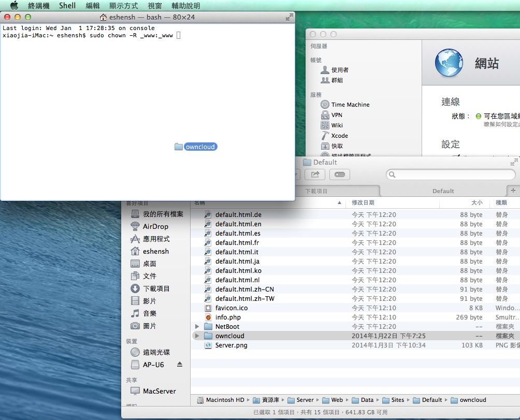Switch to the 下載項目 tab
Screen dimensions: 520x420
pyautogui.click(x=316, y=191)
